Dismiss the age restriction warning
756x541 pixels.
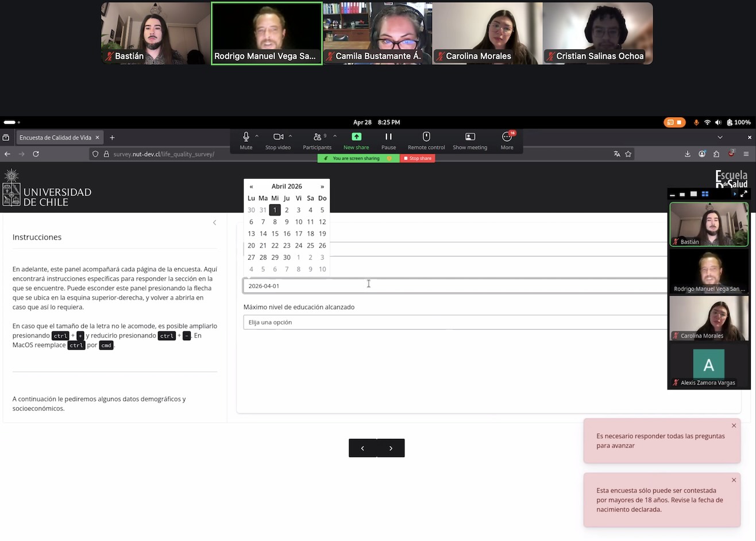tap(734, 480)
